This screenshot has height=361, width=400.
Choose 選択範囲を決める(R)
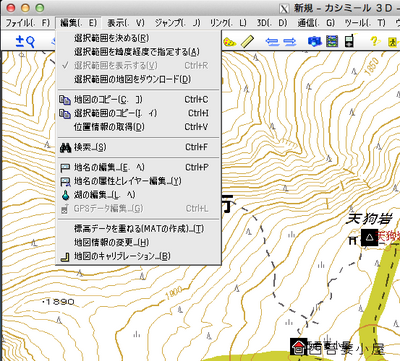click(x=138, y=38)
